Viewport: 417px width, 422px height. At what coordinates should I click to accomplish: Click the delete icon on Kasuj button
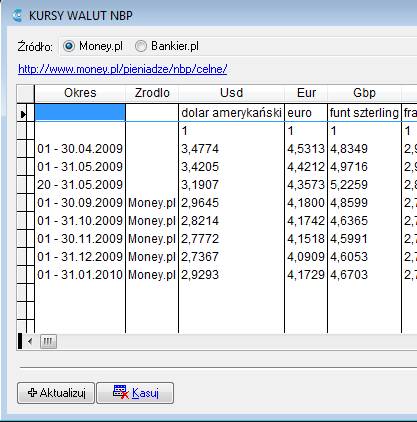(x=120, y=392)
